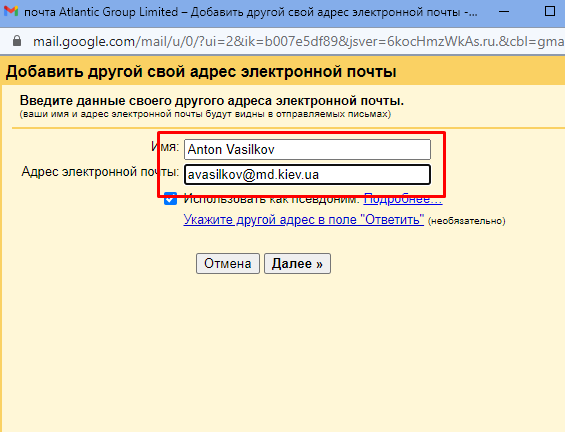Viewport: 565px width, 432px height.
Task: Click the yellow header 'Добавить другой свой адрес'
Action: [201, 71]
